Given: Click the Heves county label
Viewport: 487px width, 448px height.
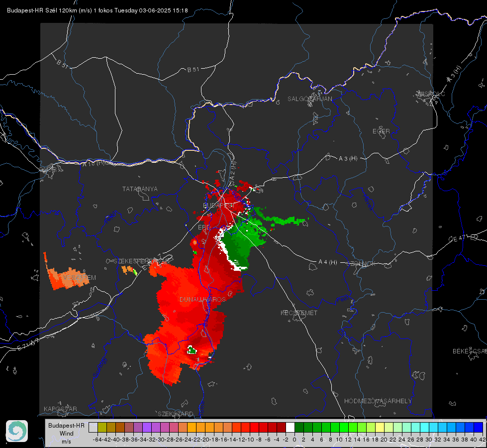Looking at the screenshot, I should coord(368,202).
